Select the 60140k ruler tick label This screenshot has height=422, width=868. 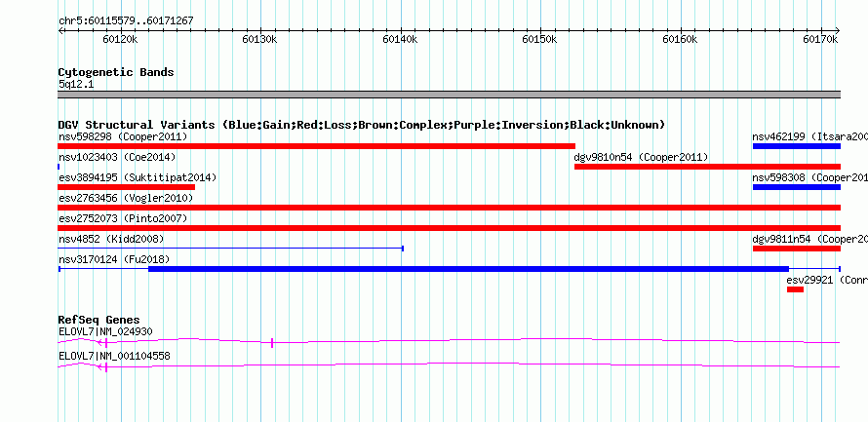coord(400,39)
